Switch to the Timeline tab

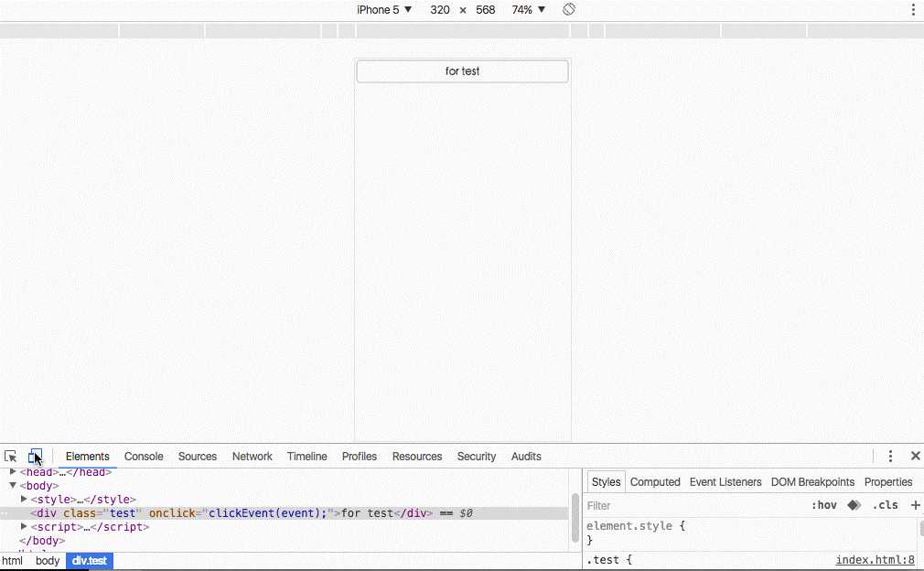(x=307, y=456)
